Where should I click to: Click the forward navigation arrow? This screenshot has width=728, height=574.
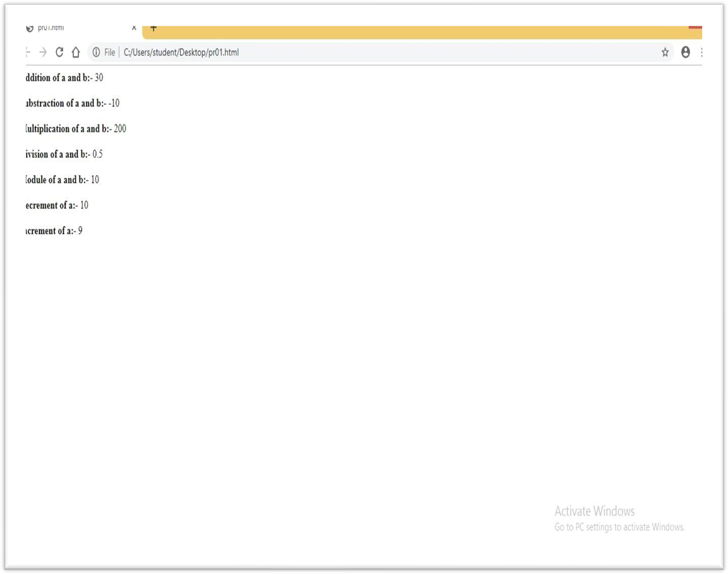pyautogui.click(x=42, y=52)
